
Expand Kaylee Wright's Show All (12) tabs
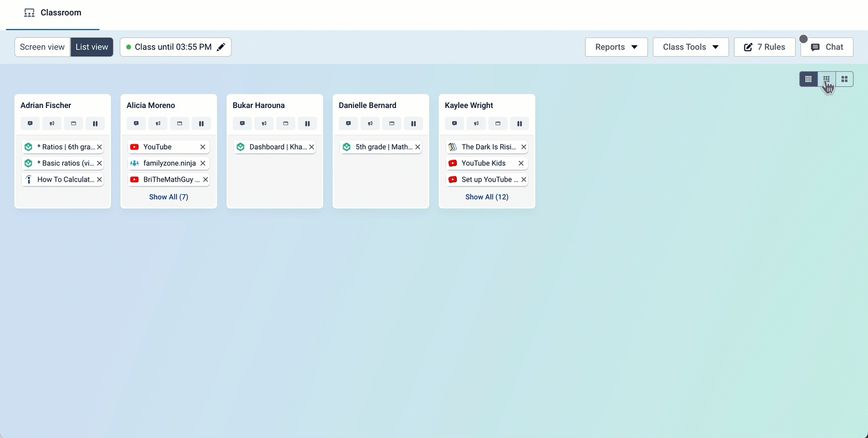click(x=487, y=197)
